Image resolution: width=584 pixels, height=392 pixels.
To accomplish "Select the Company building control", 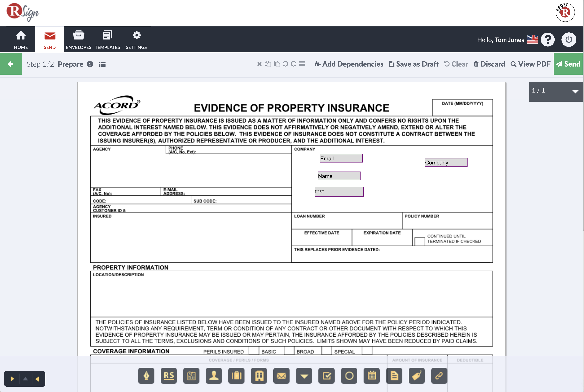I will coord(259,375).
